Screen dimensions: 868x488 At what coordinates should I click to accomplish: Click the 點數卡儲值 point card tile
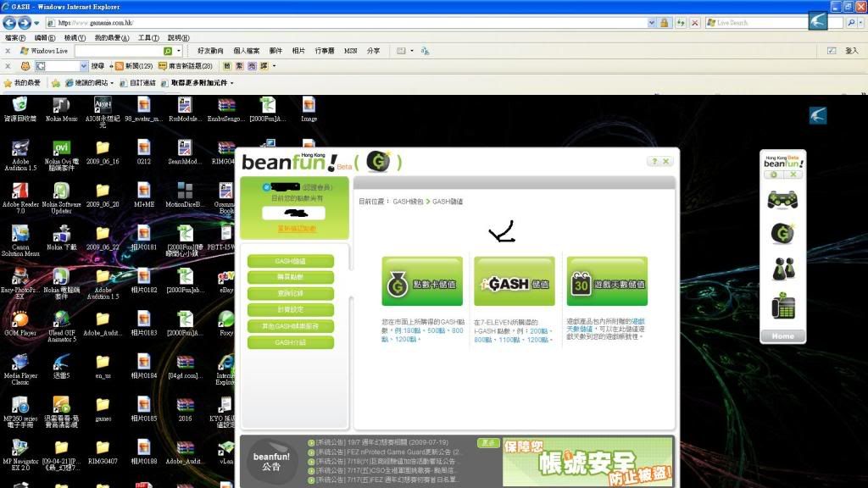422,281
